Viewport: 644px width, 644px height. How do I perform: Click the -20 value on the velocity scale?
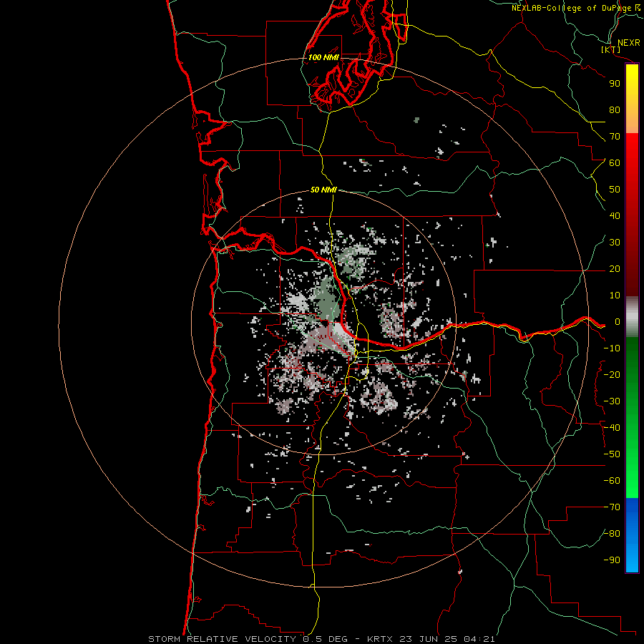612,374
